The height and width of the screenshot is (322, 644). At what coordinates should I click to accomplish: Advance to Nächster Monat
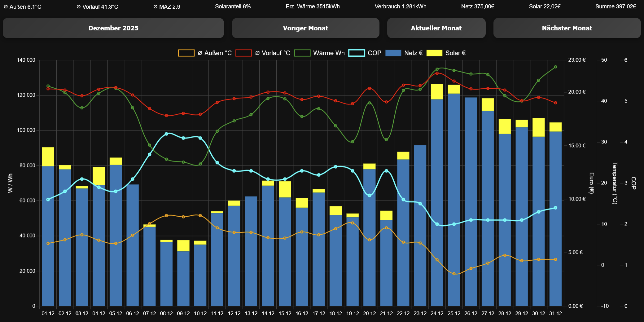(567, 28)
